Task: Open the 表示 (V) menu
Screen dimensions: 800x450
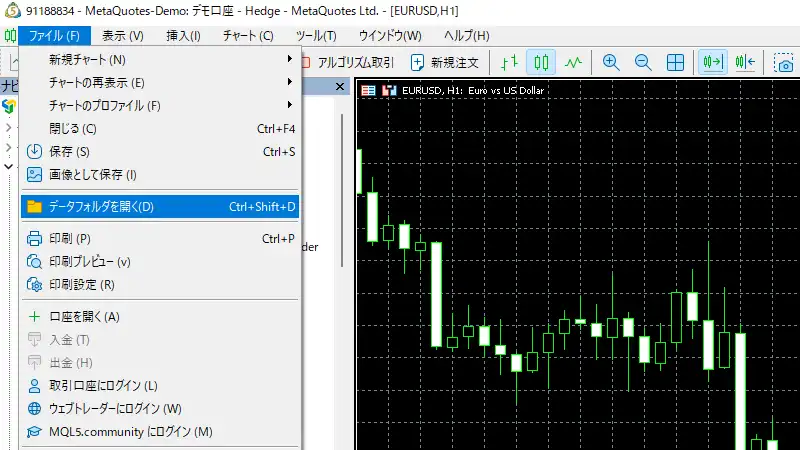Action: 122,36
